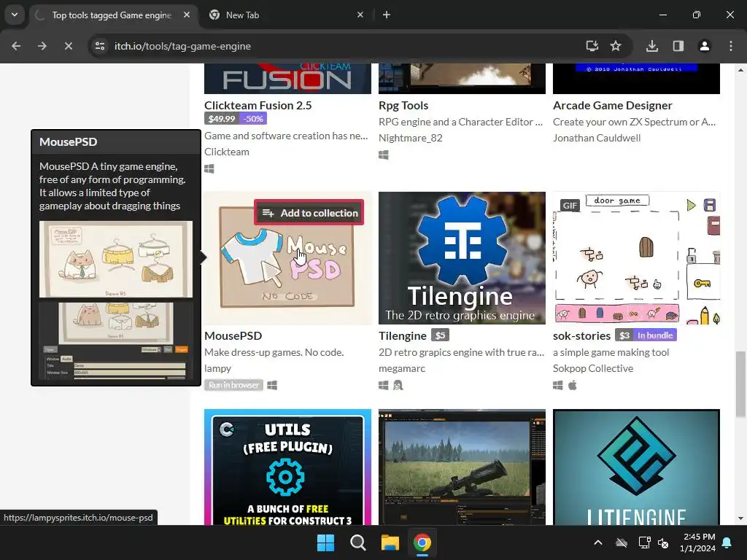
Task: Bookmark this page with the star icon
Action: 616,46
